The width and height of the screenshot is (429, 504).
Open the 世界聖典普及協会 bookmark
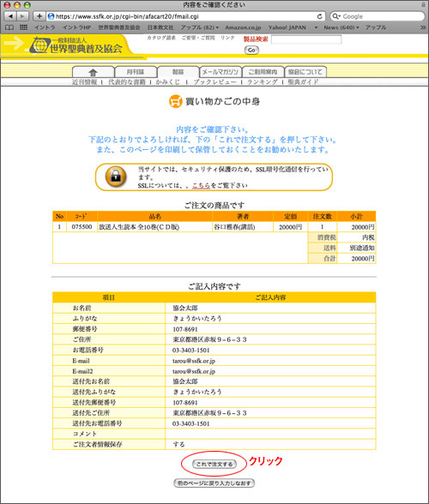(119, 27)
